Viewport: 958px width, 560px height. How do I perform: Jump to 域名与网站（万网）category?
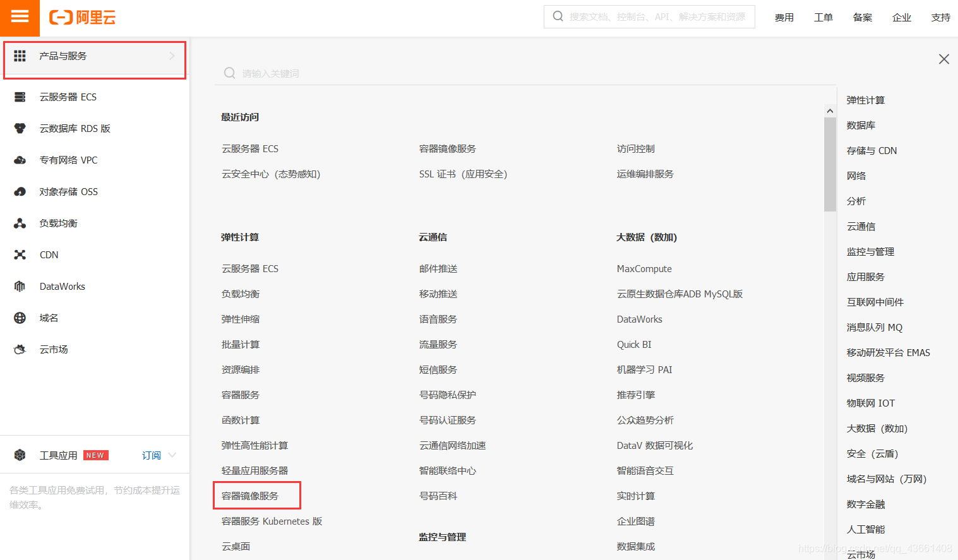(x=887, y=479)
